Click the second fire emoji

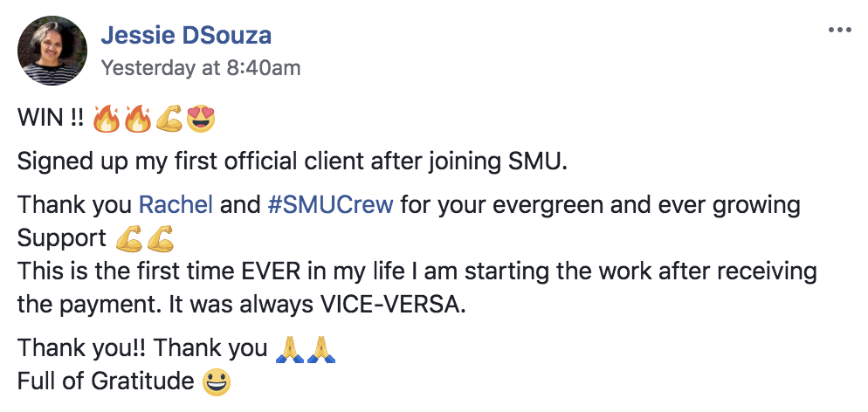point(137,119)
